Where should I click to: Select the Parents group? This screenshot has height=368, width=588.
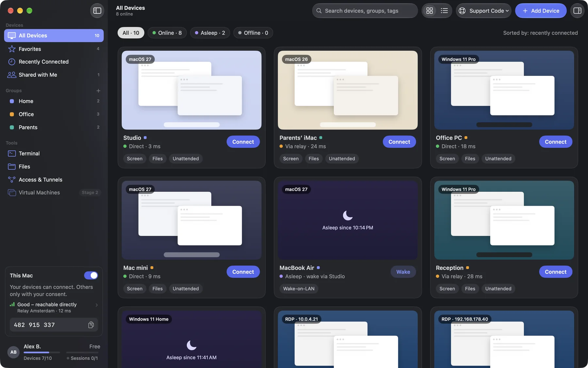[x=54, y=127]
